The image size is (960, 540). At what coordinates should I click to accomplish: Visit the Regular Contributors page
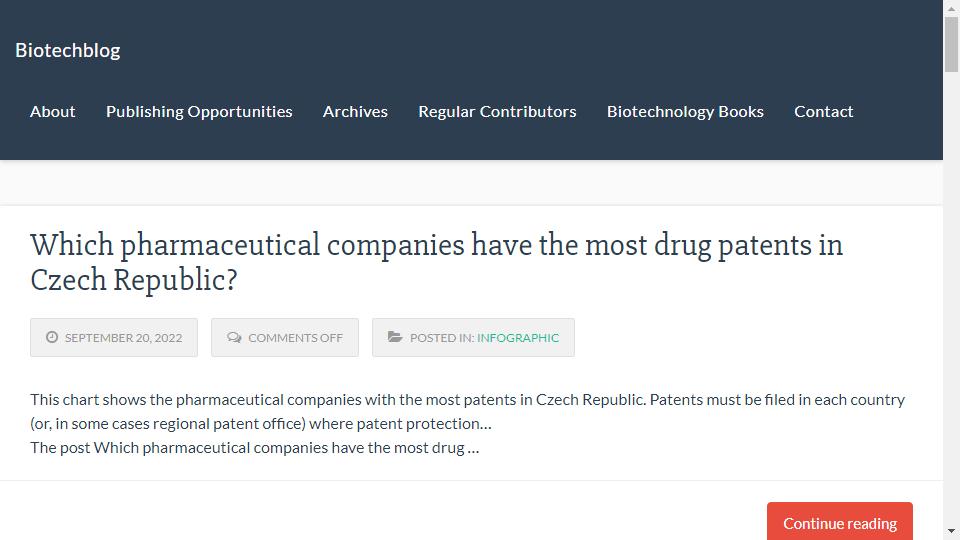point(497,111)
